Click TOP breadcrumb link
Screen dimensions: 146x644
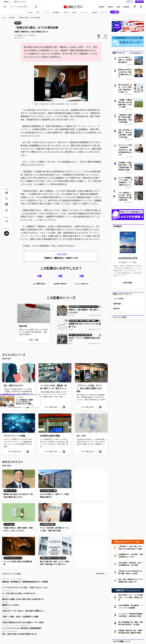click(4, 18)
